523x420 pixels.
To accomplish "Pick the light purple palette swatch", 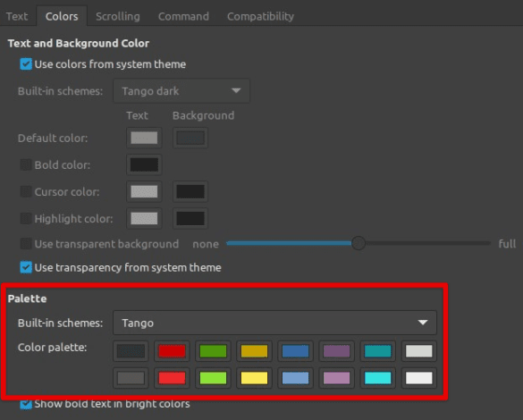I will coord(336,378).
